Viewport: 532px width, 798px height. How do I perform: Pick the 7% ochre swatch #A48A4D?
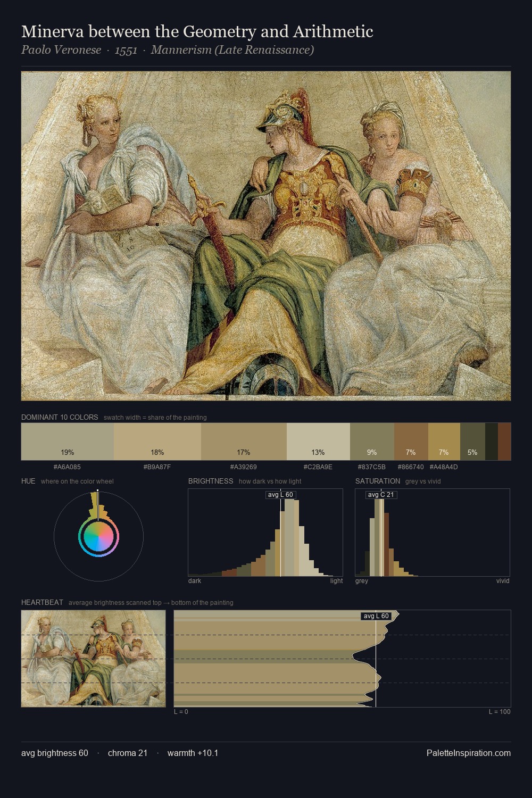coord(444,441)
